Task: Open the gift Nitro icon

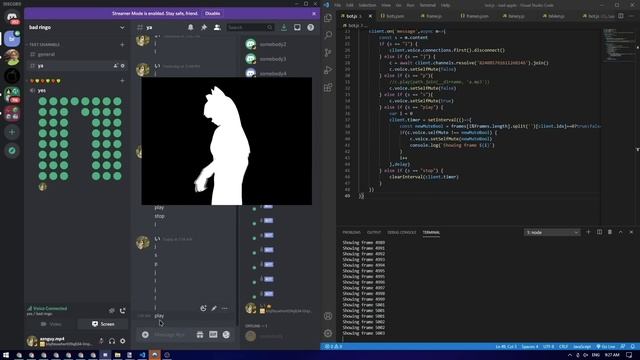Action: tap(200, 335)
